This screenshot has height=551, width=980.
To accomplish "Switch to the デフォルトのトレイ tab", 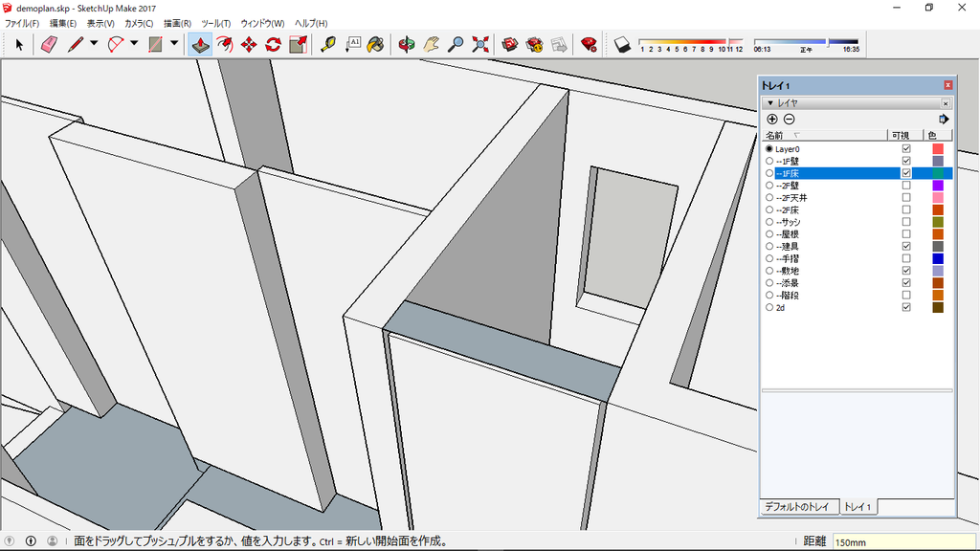I will coord(797,507).
